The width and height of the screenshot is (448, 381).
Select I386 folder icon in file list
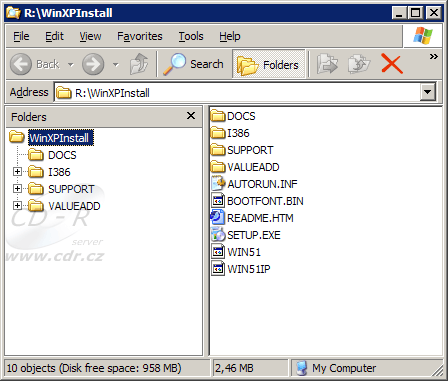pos(218,133)
